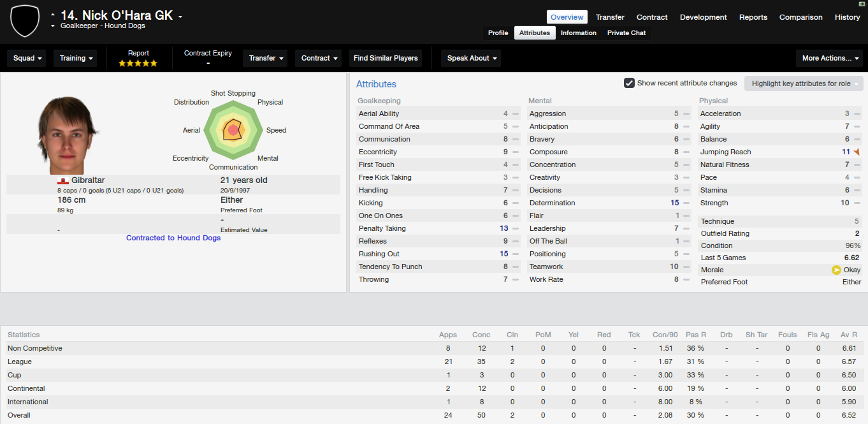Click the attribute polygon radar chart

coord(233,130)
